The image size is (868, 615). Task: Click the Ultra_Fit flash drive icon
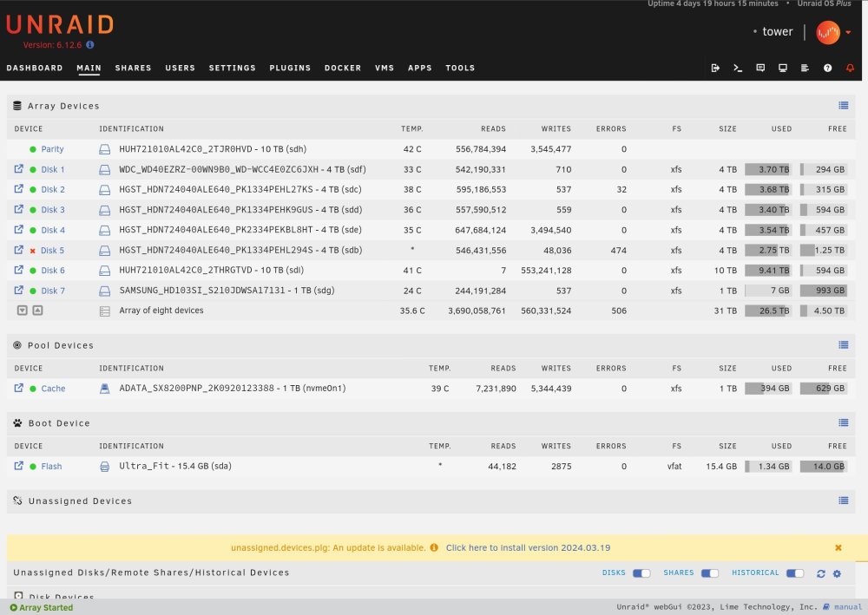pyautogui.click(x=105, y=467)
